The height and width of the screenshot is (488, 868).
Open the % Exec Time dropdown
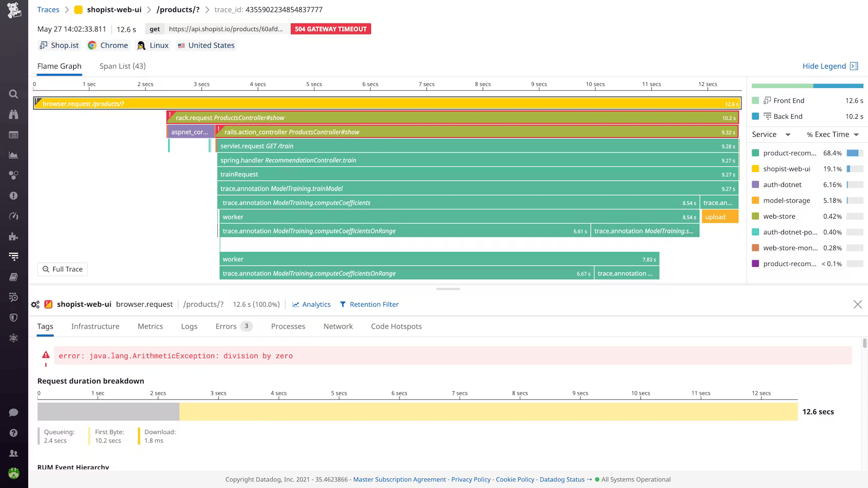pos(833,134)
